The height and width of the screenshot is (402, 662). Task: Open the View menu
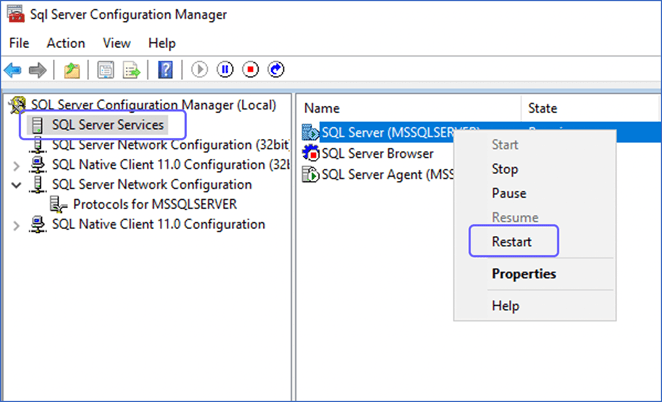point(117,43)
